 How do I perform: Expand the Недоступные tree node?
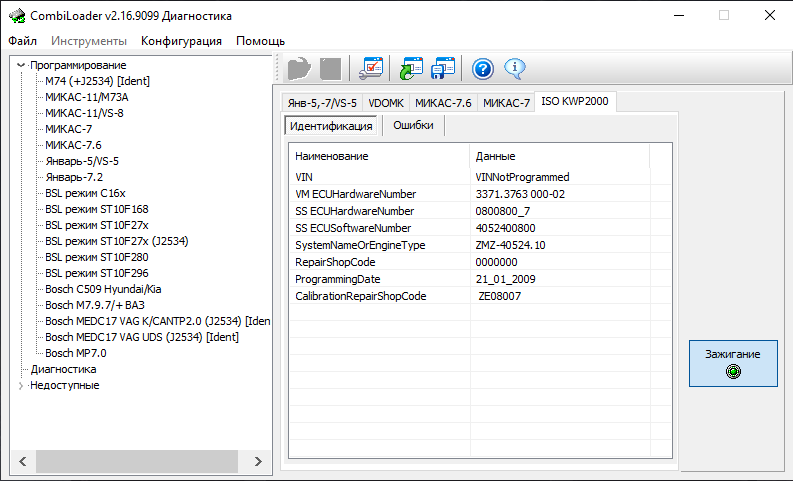(21, 385)
